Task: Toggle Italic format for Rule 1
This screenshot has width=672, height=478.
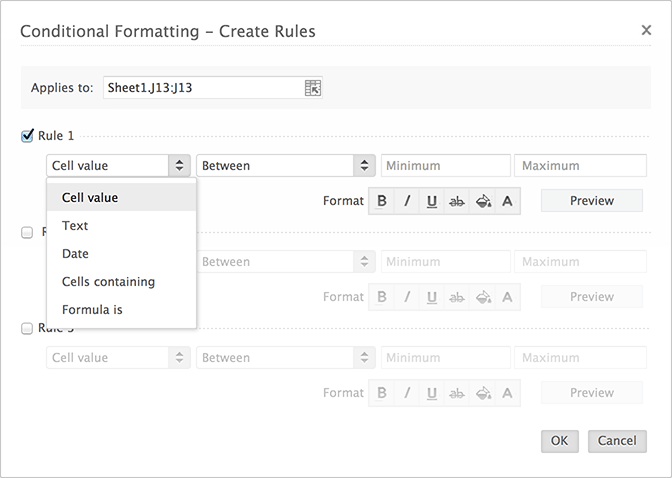Action: 407,201
